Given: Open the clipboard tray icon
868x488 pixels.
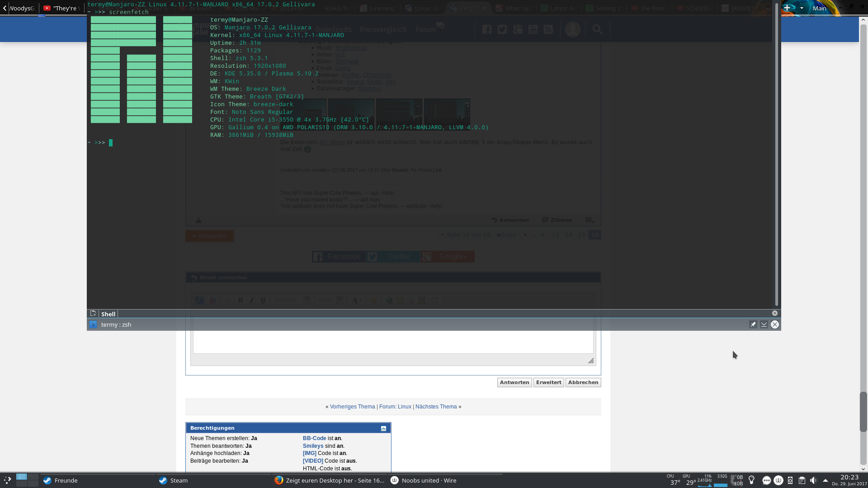Looking at the screenshot, I should [802, 480].
